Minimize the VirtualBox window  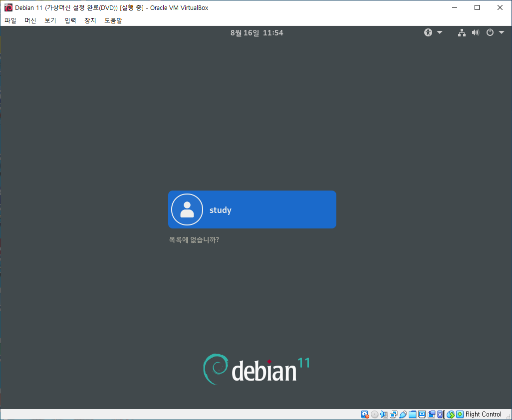(x=455, y=7)
